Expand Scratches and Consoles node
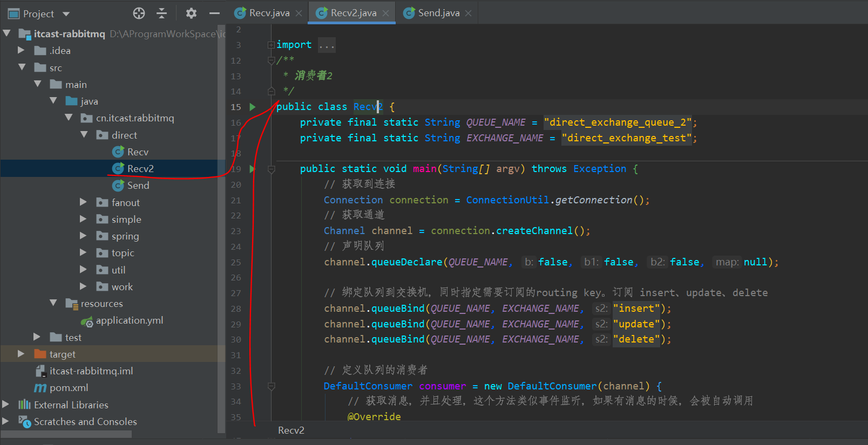The image size is (868, 445). 6,421
